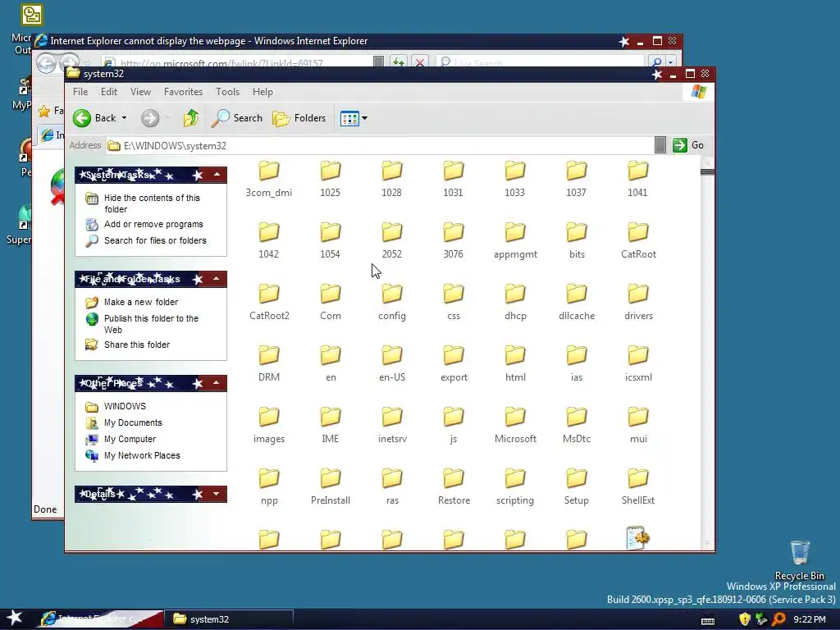Viewport: 840px width, 630px height.
Task: Open the File menu
Action: pos(80,92)
